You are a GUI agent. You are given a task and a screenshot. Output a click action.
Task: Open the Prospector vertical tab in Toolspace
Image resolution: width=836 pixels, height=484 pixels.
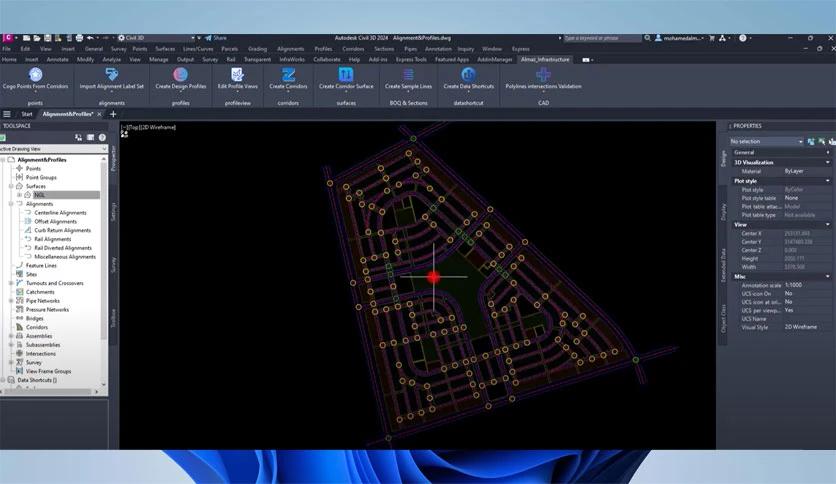(x=113, y=158)
